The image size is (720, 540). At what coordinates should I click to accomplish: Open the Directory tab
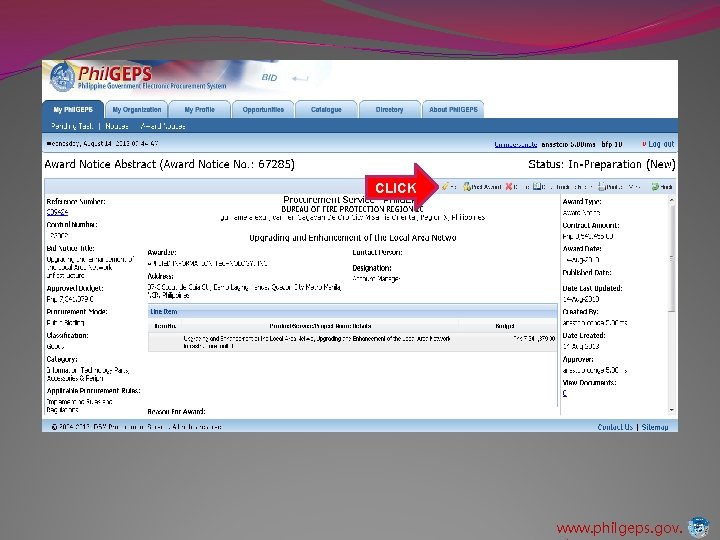(x=389, y=110)
